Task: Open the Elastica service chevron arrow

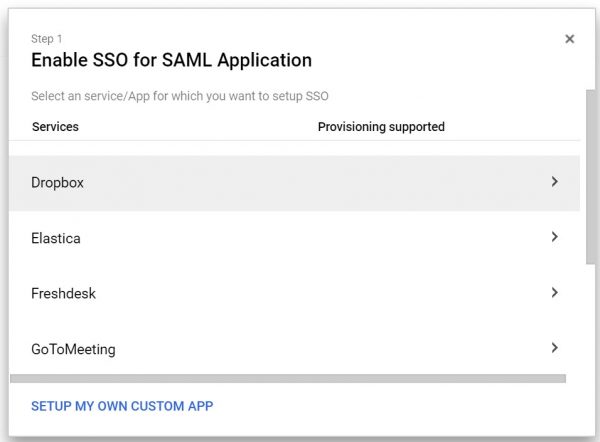Action: coord(554,237)
